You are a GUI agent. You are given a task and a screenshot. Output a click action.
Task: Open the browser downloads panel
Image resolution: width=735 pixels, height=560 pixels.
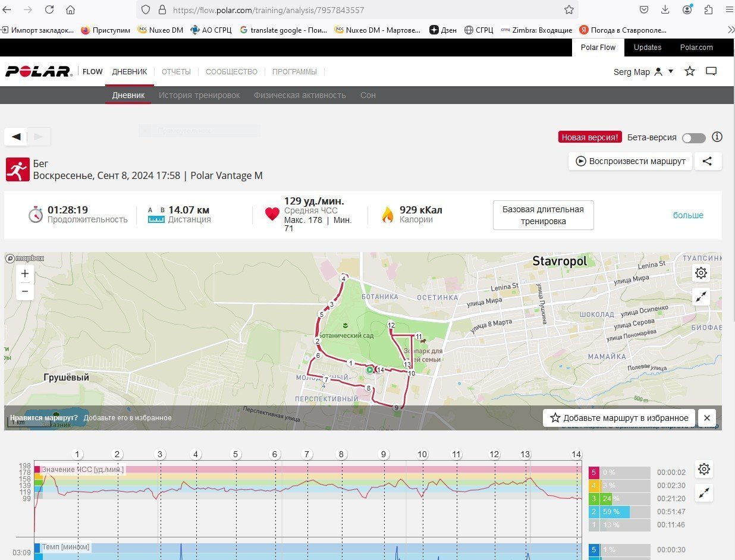coord(665,10)
